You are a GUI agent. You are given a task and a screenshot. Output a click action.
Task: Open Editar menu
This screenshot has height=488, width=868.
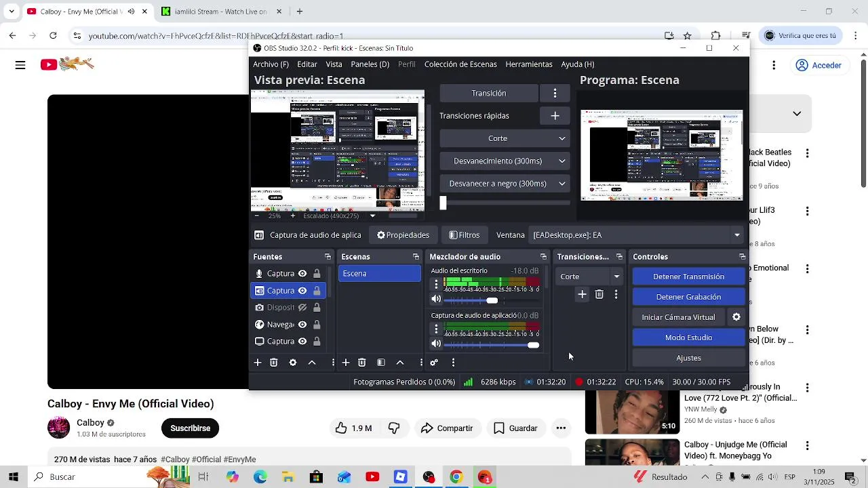pyautogui.click(x=307, y=64)
